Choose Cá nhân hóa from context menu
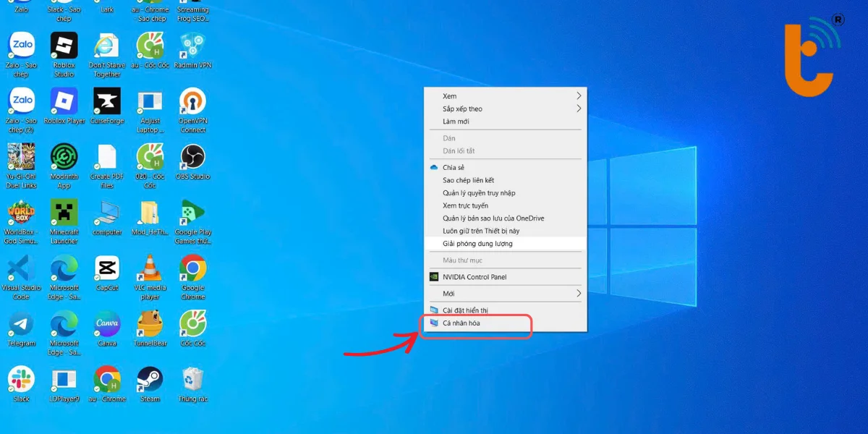Viewport: 868px width, 434px height. click(x=461, y=323)
